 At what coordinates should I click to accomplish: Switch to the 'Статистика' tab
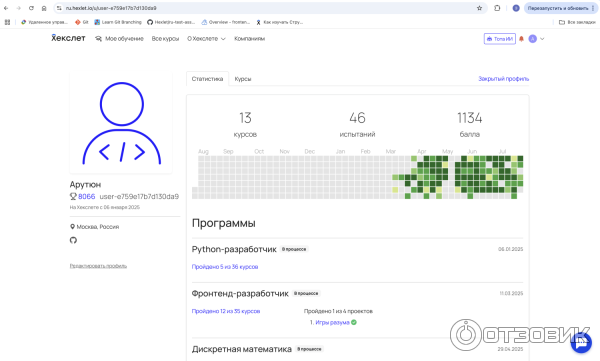pyautogui.click(x=207, y=79)
